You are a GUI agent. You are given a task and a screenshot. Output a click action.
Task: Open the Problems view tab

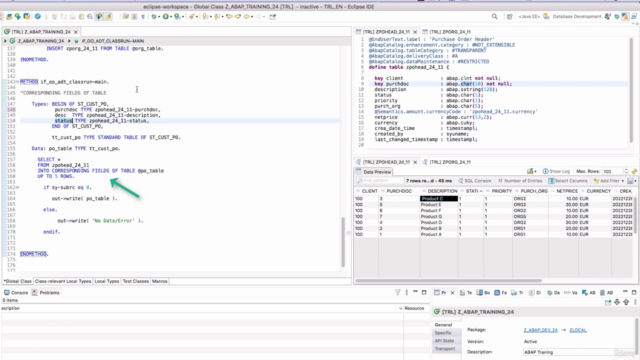click(x=46, y=293)
